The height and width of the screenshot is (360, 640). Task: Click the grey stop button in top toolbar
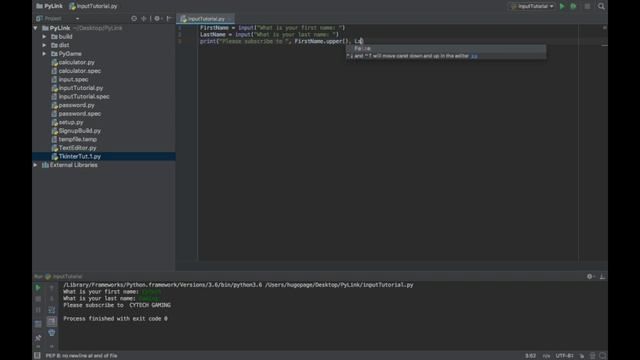click(x=587, y=6)
